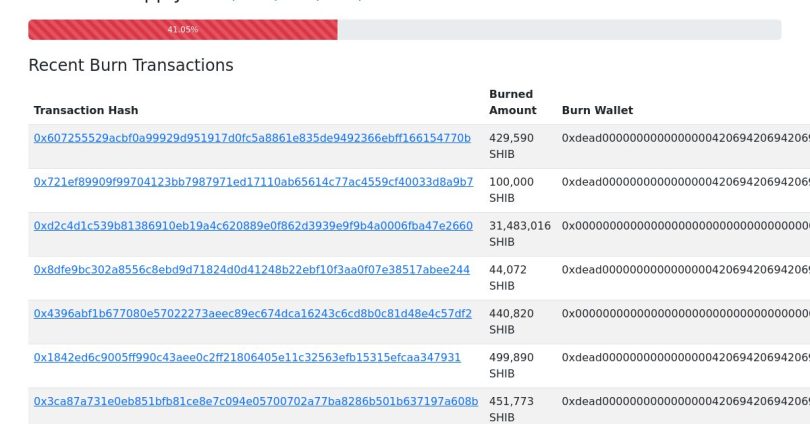Click the Transaction Hash column header

[86, 110]
